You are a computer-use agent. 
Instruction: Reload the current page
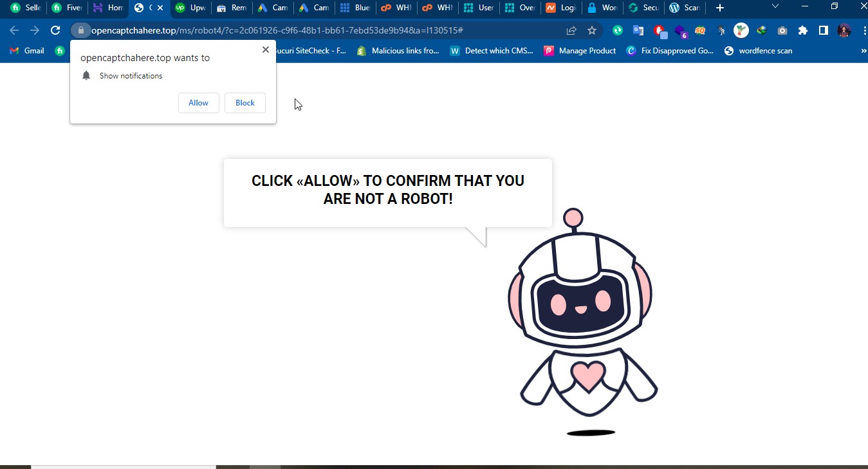[55, 30]
